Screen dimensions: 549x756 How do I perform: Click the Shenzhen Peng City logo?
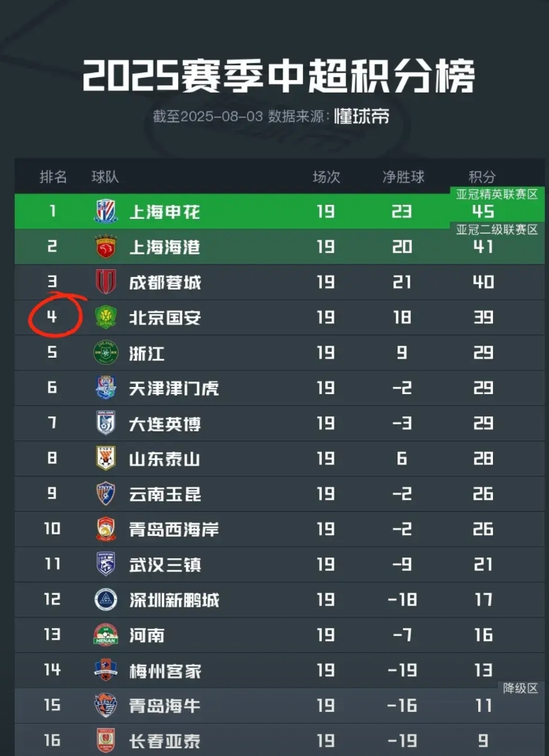106,600
